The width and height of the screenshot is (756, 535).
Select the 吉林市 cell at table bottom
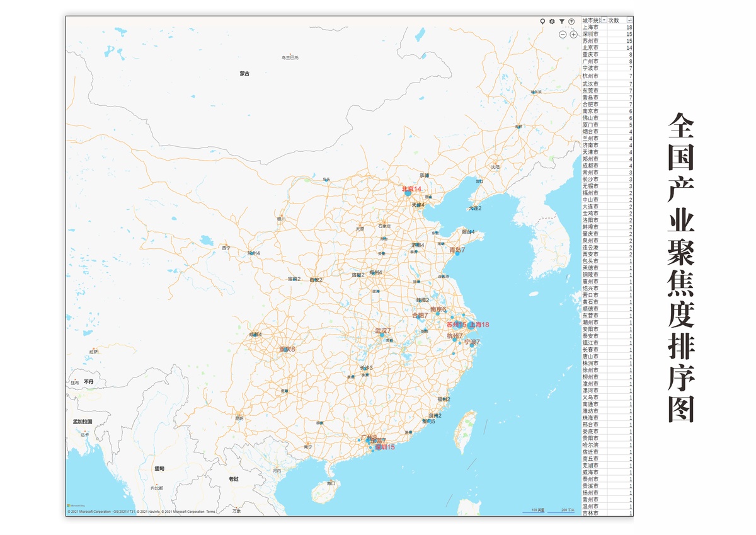(591, 513)
